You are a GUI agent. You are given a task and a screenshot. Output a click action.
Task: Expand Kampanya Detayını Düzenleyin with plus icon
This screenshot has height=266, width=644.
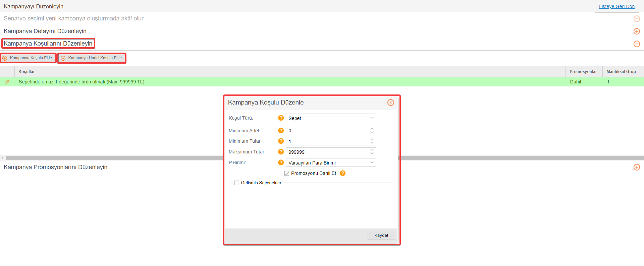(x=637, y=31)
